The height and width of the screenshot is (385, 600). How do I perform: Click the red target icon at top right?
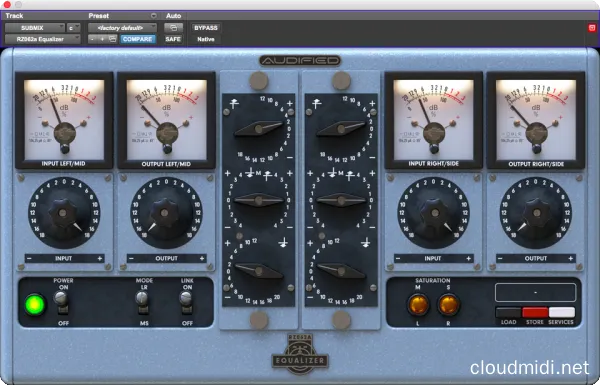[x=592, y=28]
